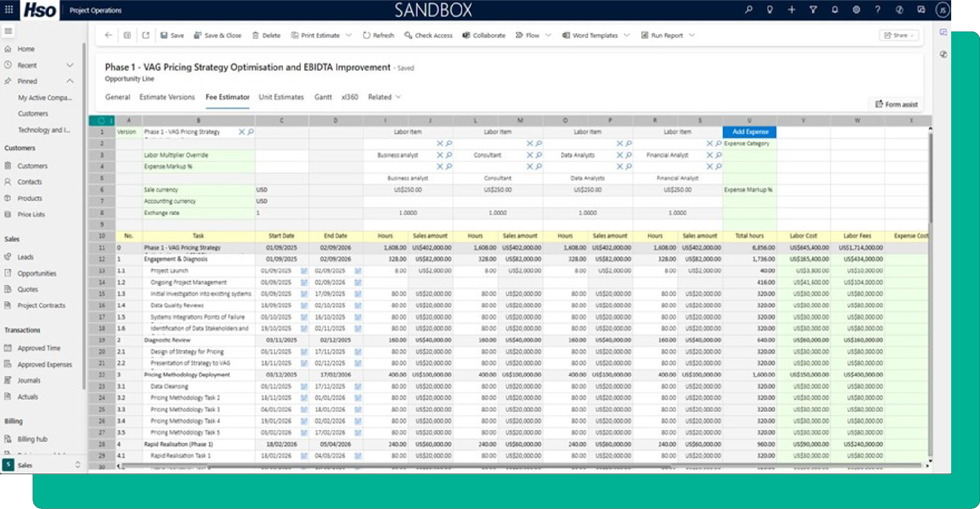Expand the Recent section in the sidebar
The image size is (980, 509).
point(70,65)
